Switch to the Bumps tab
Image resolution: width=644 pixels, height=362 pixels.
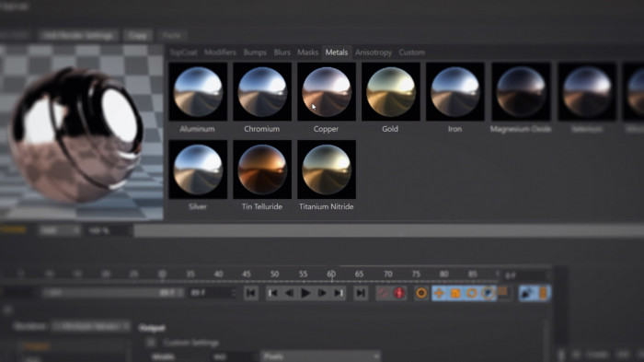(x=255, y=53)
